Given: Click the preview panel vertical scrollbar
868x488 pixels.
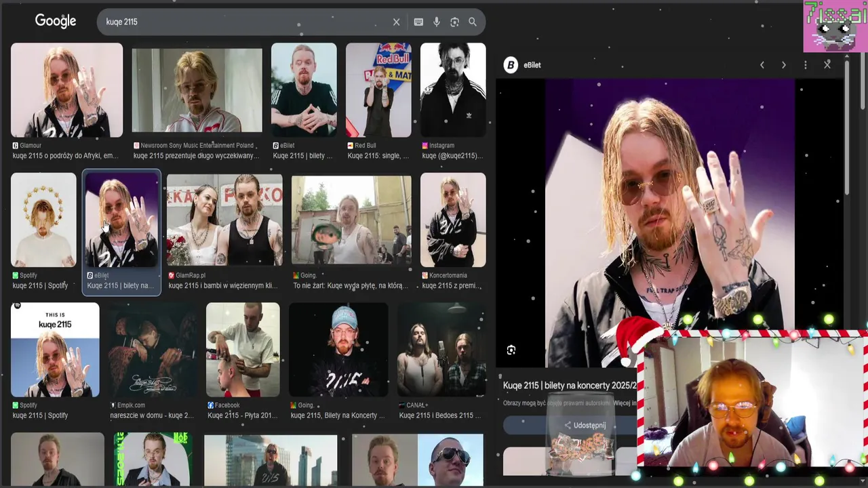Looking at the screenshot, I should 846,129.
